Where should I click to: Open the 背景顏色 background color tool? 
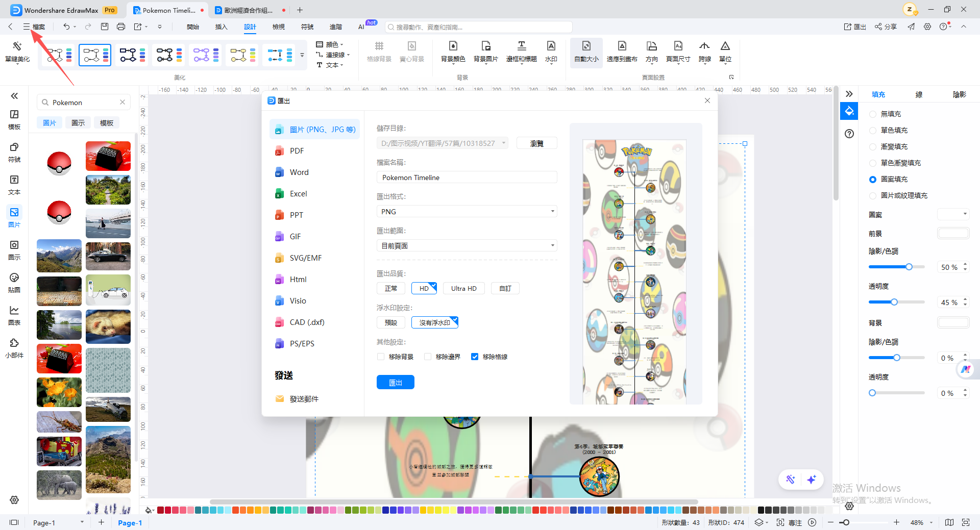453,52
